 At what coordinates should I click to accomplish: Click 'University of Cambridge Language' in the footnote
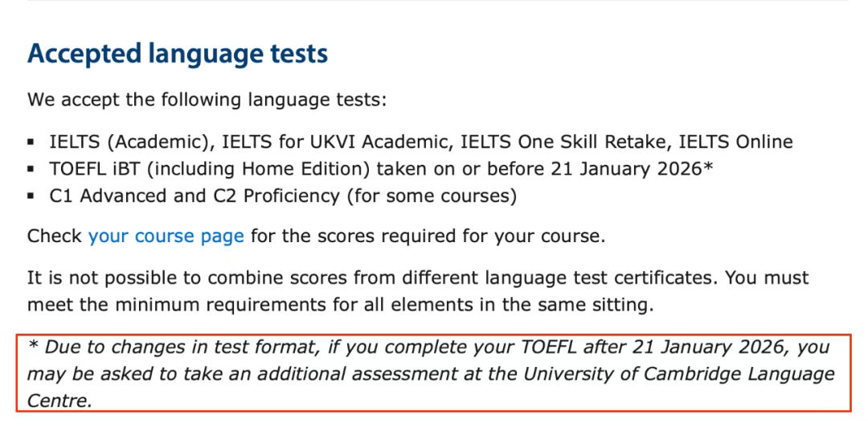pos(679,375)
